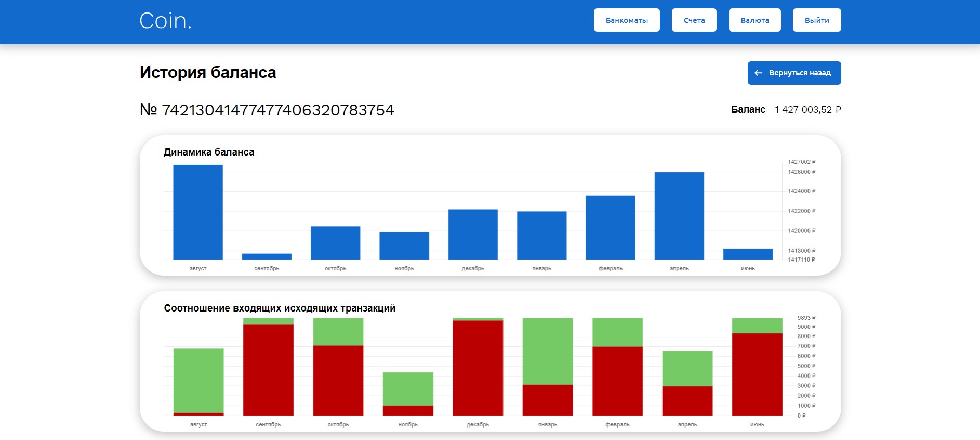This screenshot has width=980, height=440.
Task: Click the Coin. logo
Action: point(165,21)
